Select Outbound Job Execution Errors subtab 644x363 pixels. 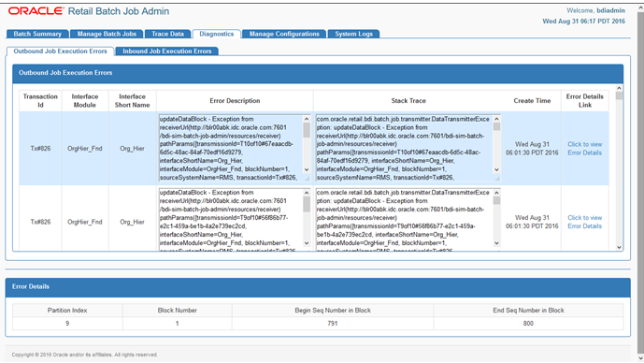pyautogui.click(x=60, y=51)
